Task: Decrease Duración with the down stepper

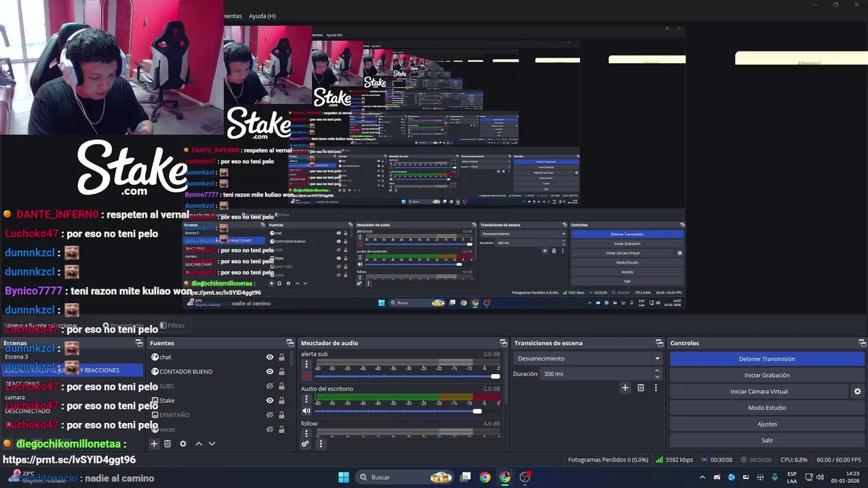Action: (657, 377)
